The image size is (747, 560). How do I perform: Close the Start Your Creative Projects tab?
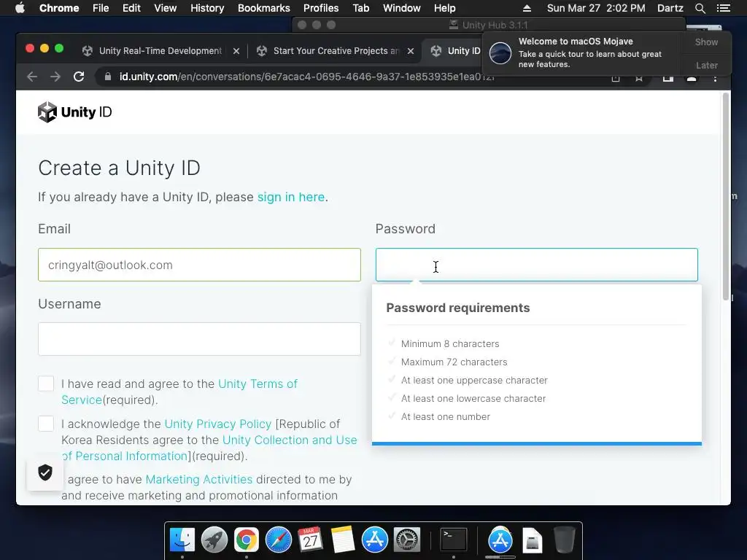[411, 51]
